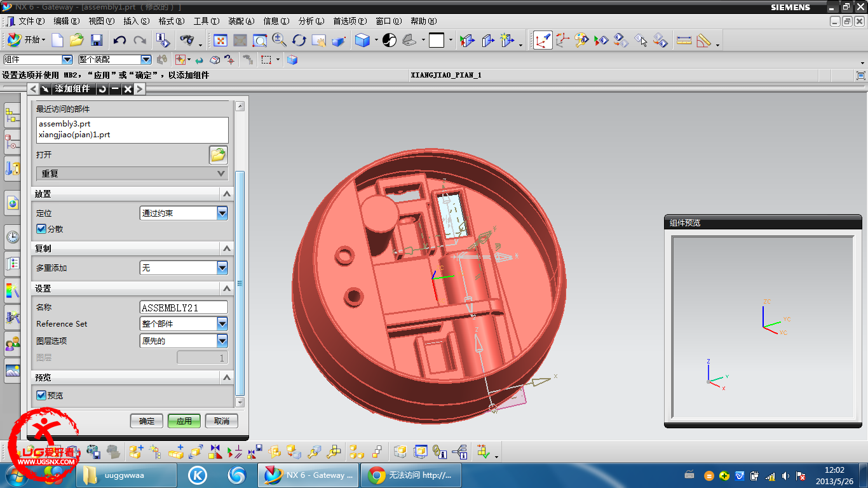868x488 pixels.
Task: Open the 定位 positioning dropdown
Action: tap(184, 213)
